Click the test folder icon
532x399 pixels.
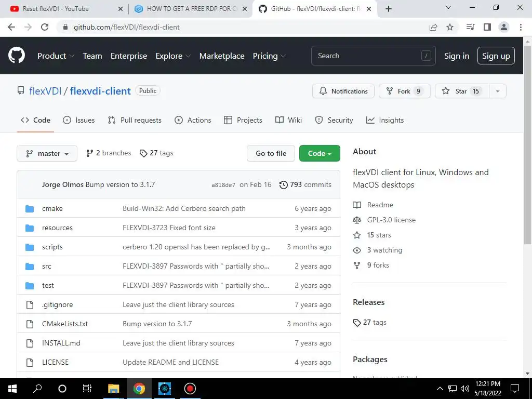30,286
